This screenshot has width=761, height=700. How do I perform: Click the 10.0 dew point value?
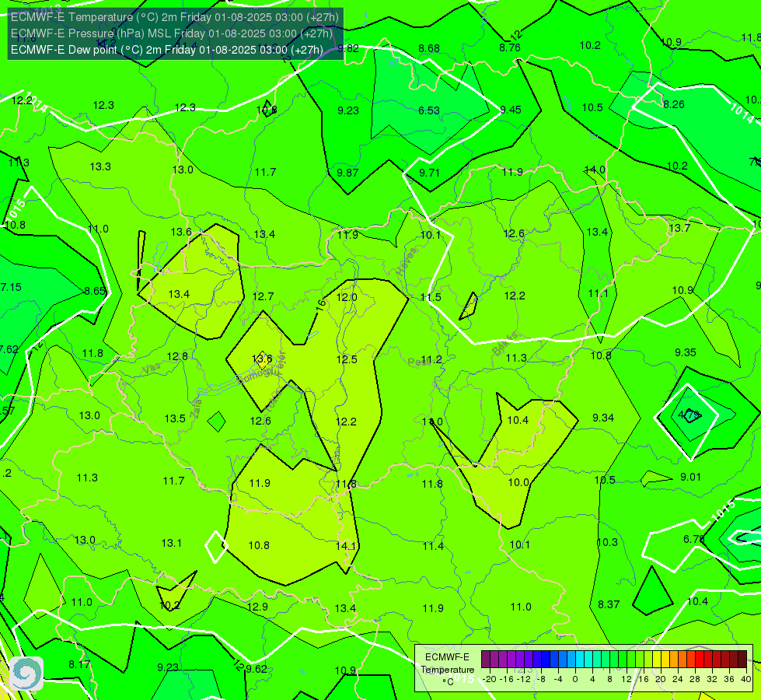coord(518,482)
